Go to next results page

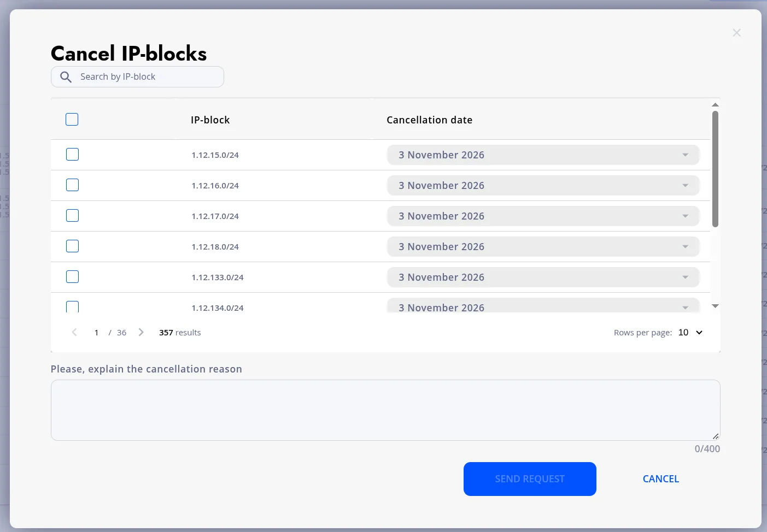click(141, 332)
